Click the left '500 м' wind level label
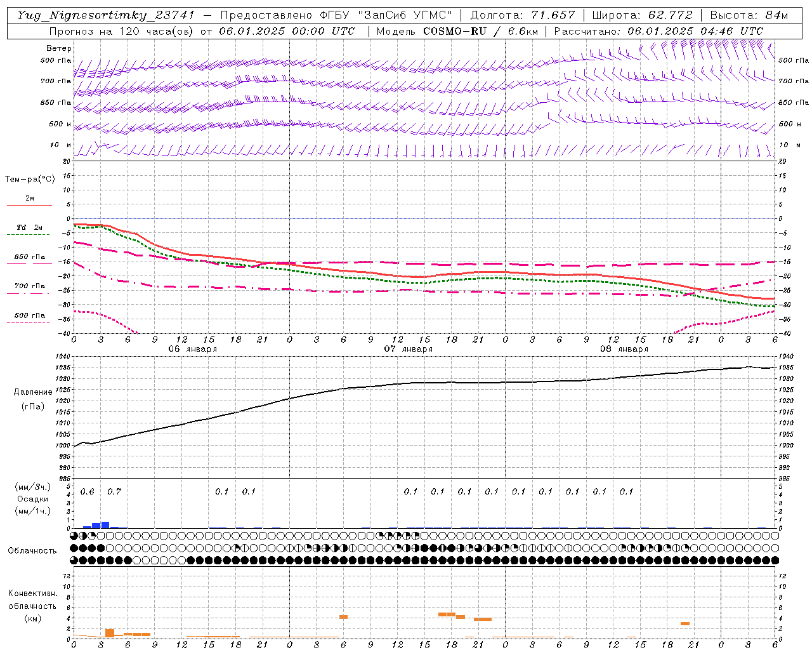 60,124
